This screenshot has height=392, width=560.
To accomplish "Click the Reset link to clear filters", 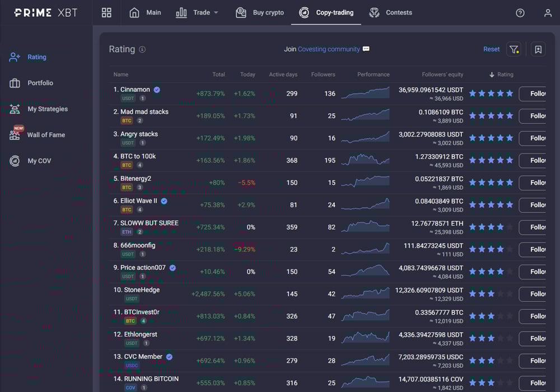I will click(491, 49).
